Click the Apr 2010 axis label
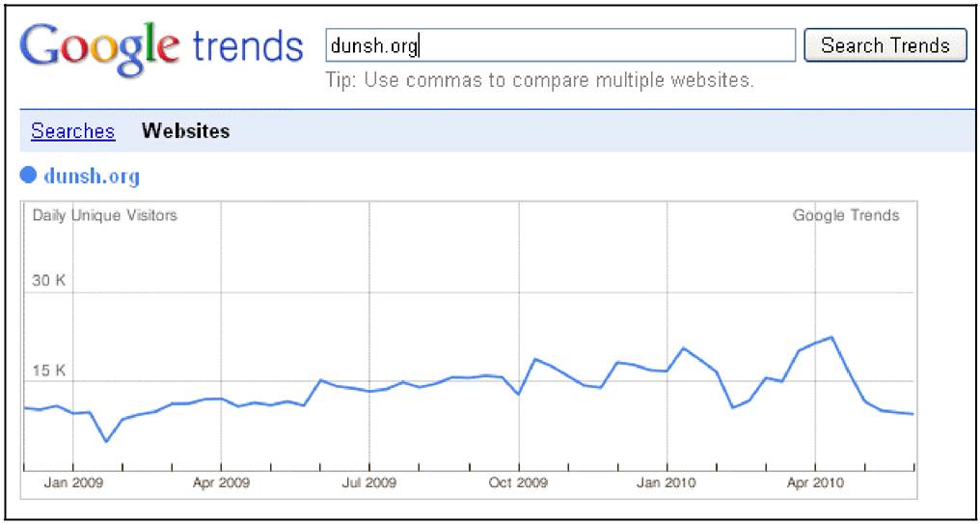The image size is (980, 524). [815, 483]
